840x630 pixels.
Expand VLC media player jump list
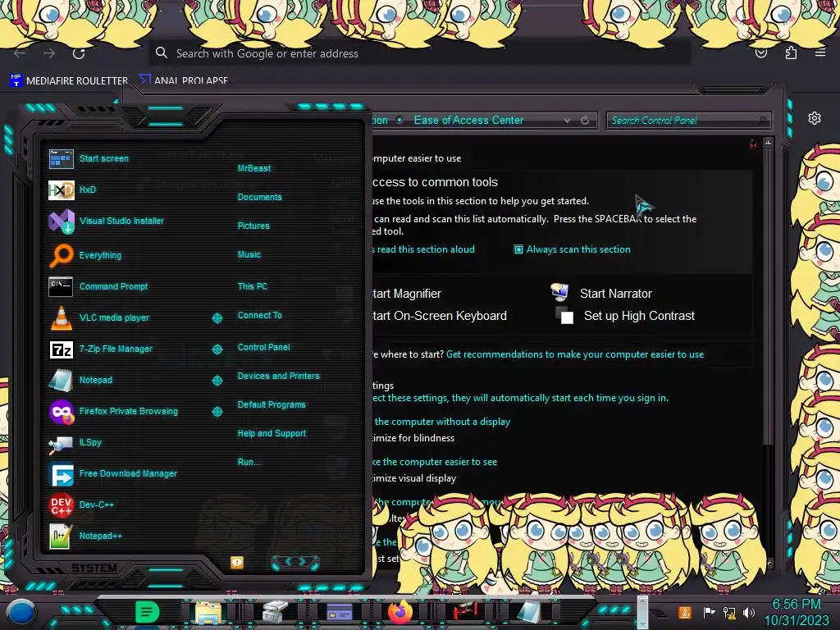(217, 318)
